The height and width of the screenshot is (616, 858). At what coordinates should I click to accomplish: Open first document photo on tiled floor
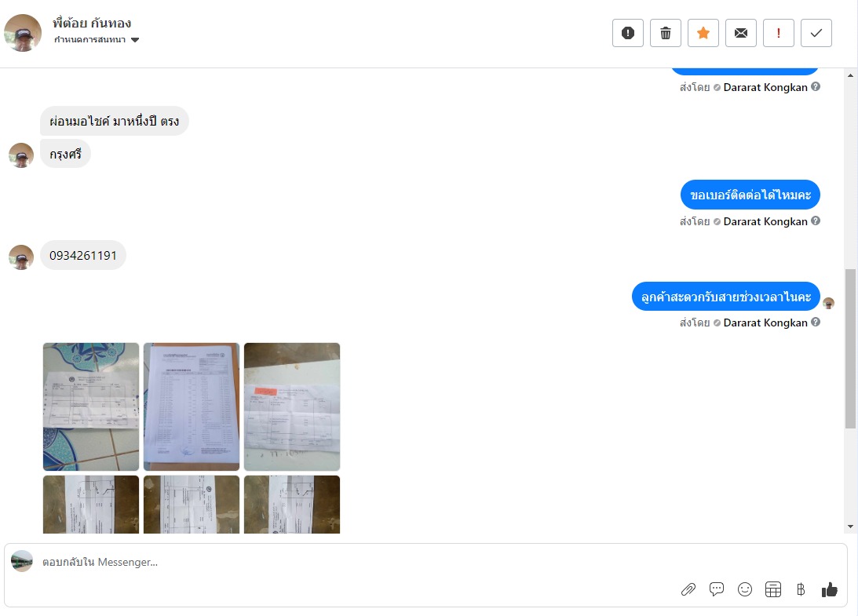91,406
